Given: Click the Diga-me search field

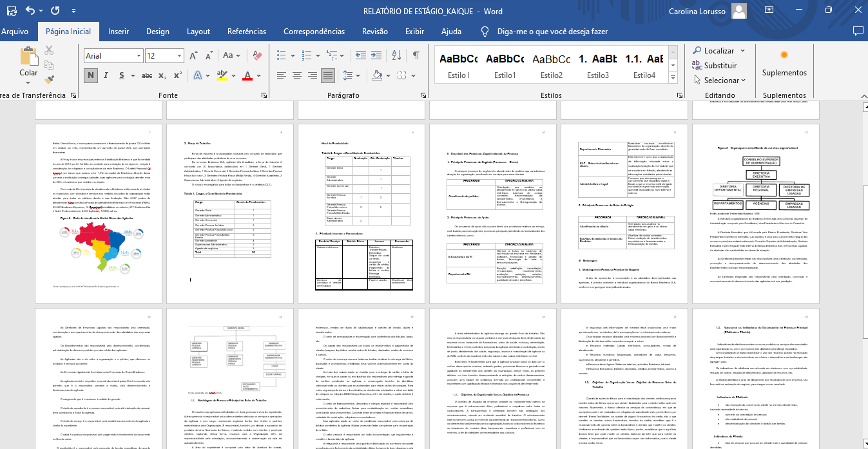Looking at the screenshot, I should point(552,31).
